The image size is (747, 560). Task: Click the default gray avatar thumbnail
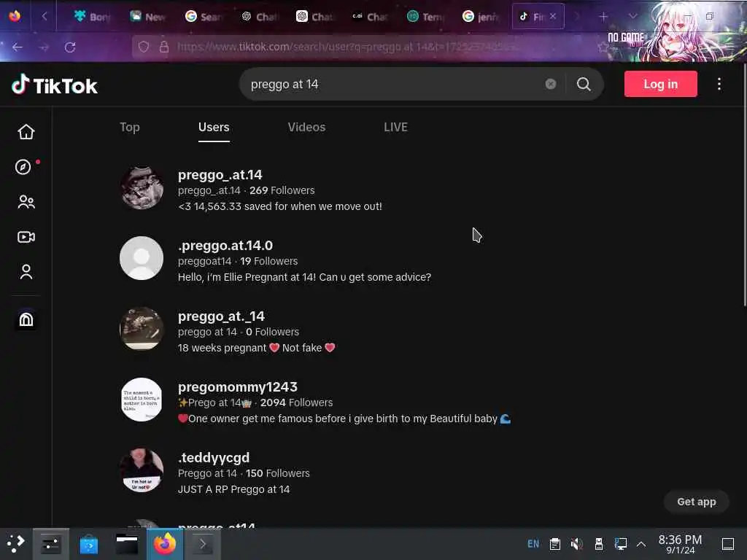[142, 258]
